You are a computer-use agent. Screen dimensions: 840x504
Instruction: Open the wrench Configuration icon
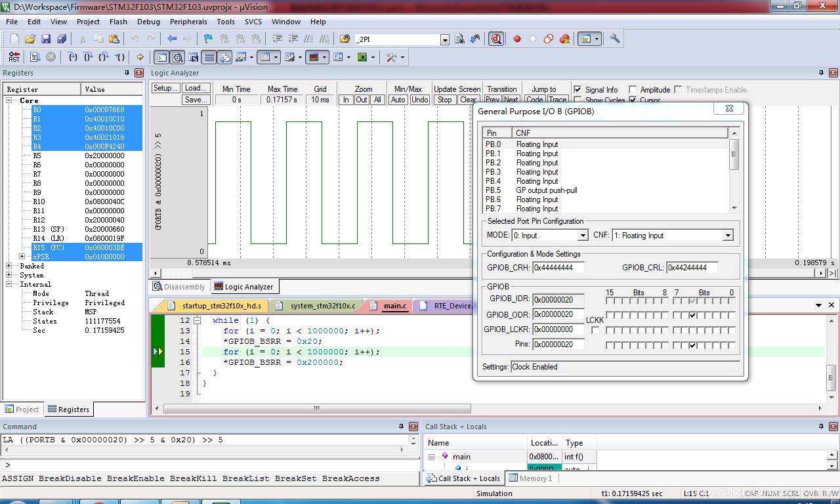click(615, 39)
